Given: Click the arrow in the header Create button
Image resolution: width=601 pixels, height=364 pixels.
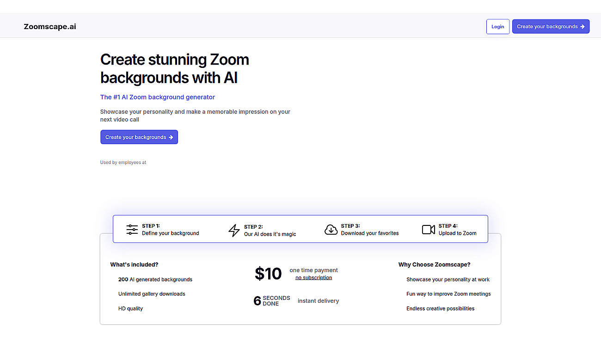Looking at the screenshot, I should tap(583, 27).
